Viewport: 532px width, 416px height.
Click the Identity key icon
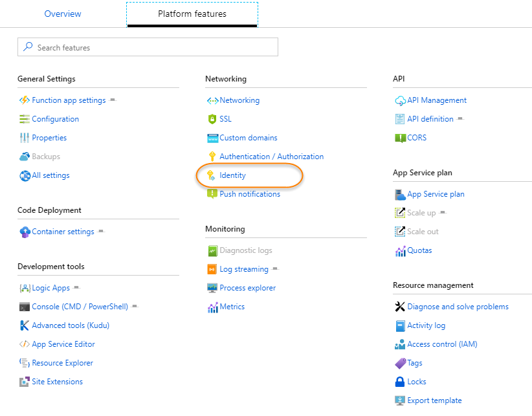(x=211, y=175)
